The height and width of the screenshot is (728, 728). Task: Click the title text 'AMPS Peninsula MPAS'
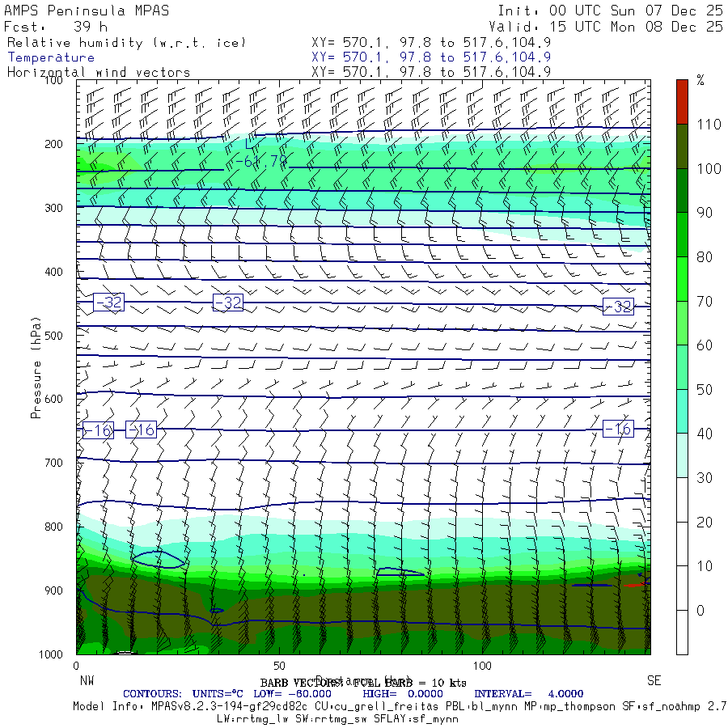(87, 11)
